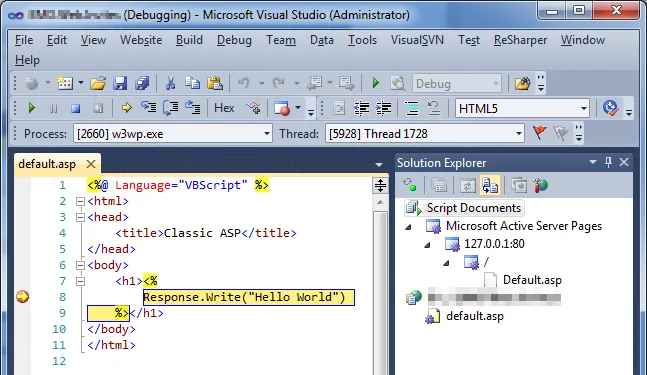Collapse the html tag outlining box
Image resolution: width=647 pixels, height=375 pixels.
[80, 201]
